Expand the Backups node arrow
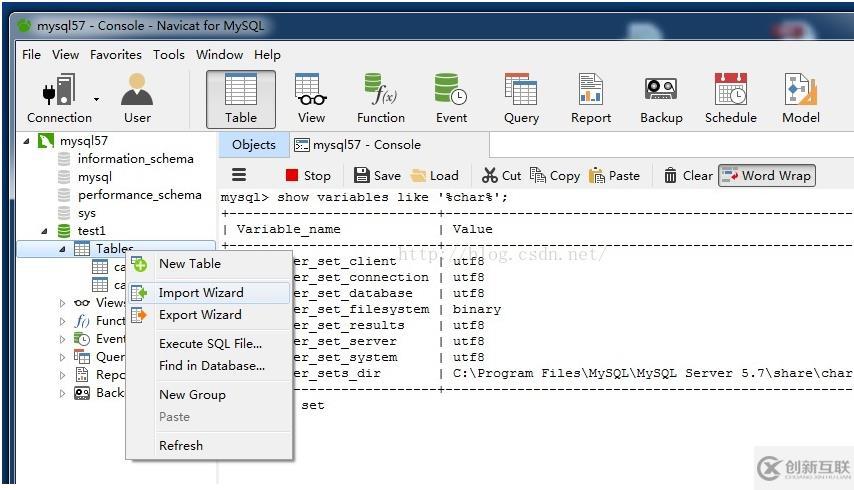 (62, 393)
